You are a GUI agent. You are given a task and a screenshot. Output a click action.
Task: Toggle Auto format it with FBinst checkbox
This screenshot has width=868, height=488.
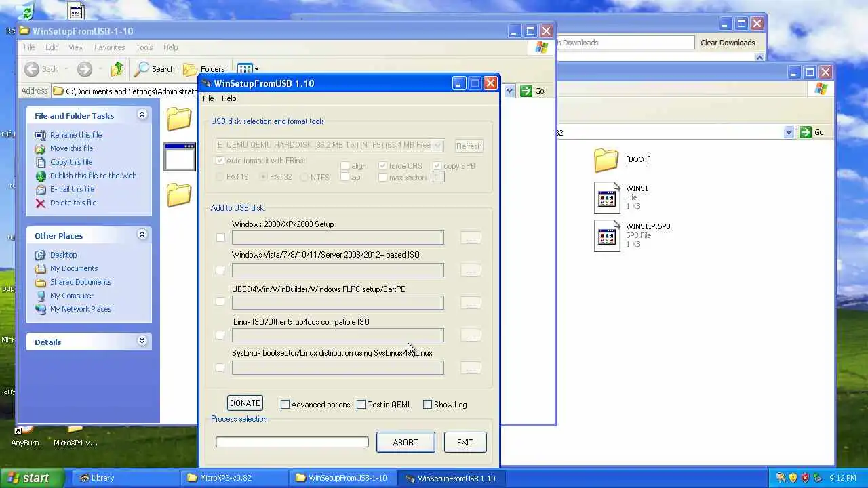click(220, 161)
